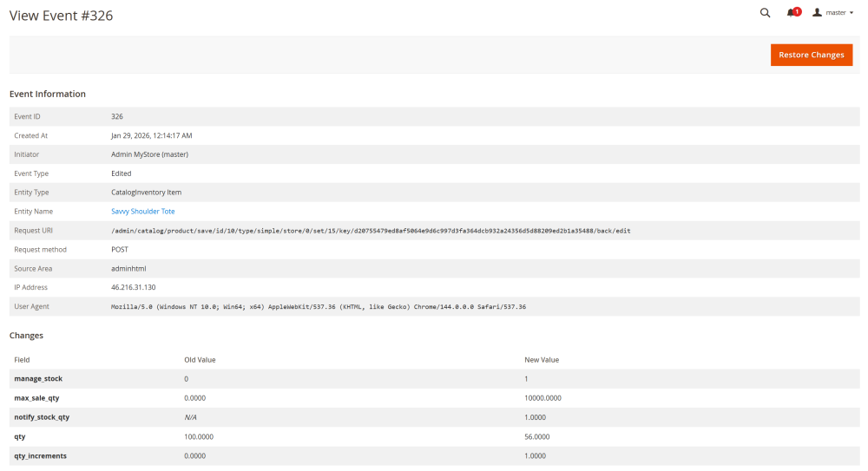The image size is (868, 471).
Task: Click the View Event #326 title
Action: (61, 16)
